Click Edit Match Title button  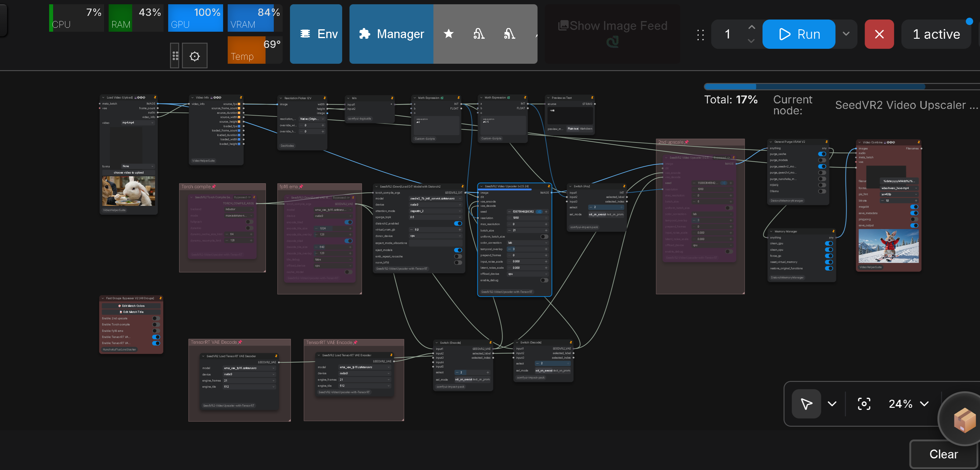coord(131,312)
